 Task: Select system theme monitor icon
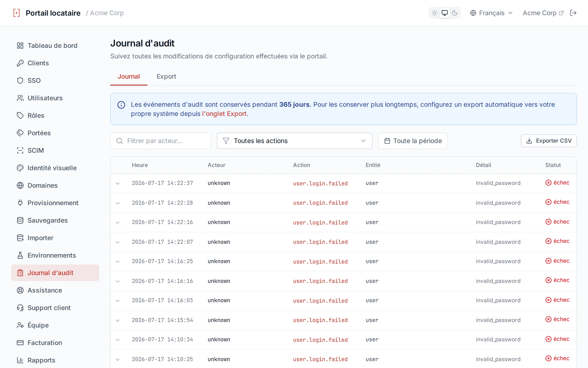444,13
